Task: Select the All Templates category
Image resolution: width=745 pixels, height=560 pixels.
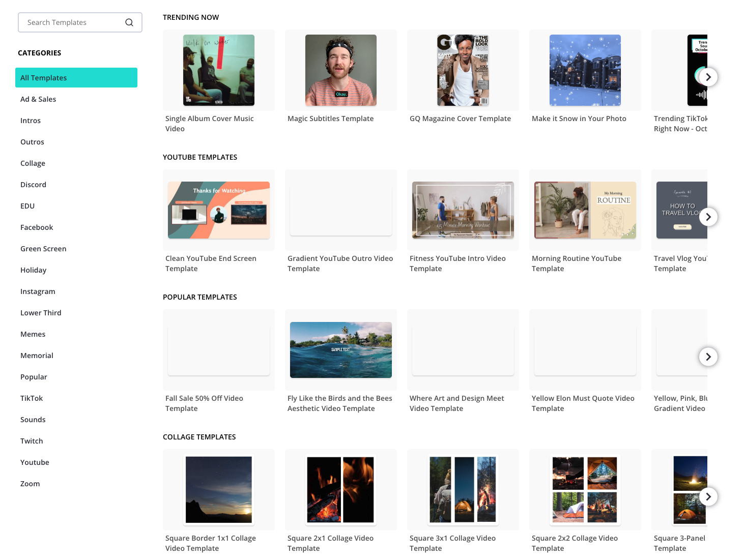Action: pos(76,78)
